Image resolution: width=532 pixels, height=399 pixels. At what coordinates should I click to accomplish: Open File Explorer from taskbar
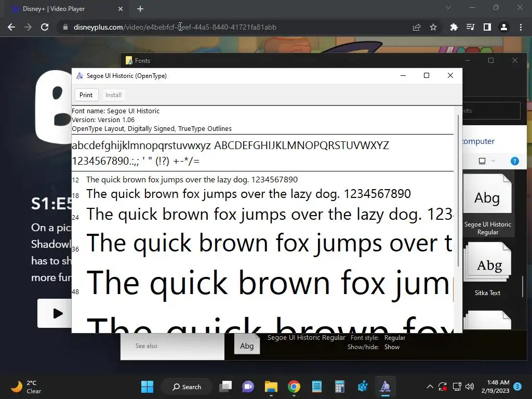click(271, 387)
